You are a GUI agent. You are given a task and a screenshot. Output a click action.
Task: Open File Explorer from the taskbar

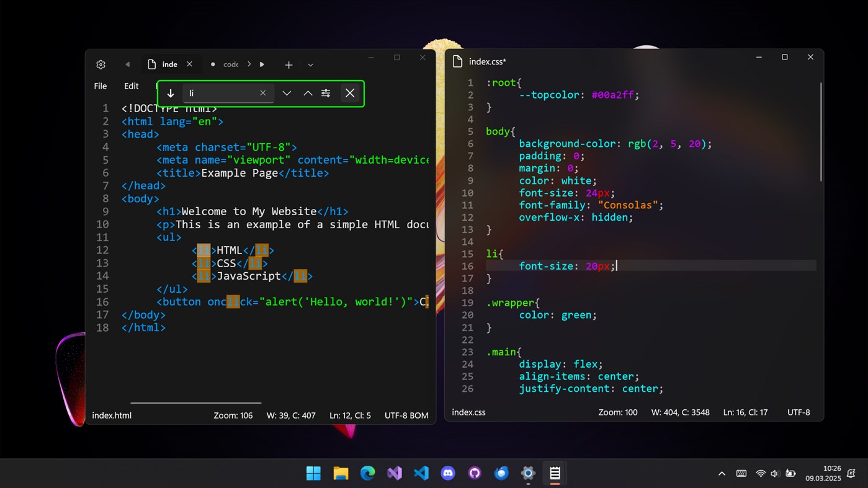[341, 474]
